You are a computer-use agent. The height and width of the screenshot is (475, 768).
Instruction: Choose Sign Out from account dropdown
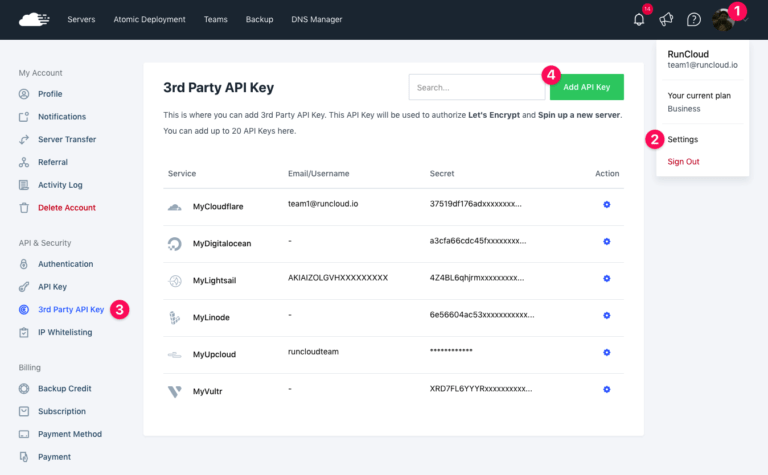pyautogui.click(x=683, y=162)
